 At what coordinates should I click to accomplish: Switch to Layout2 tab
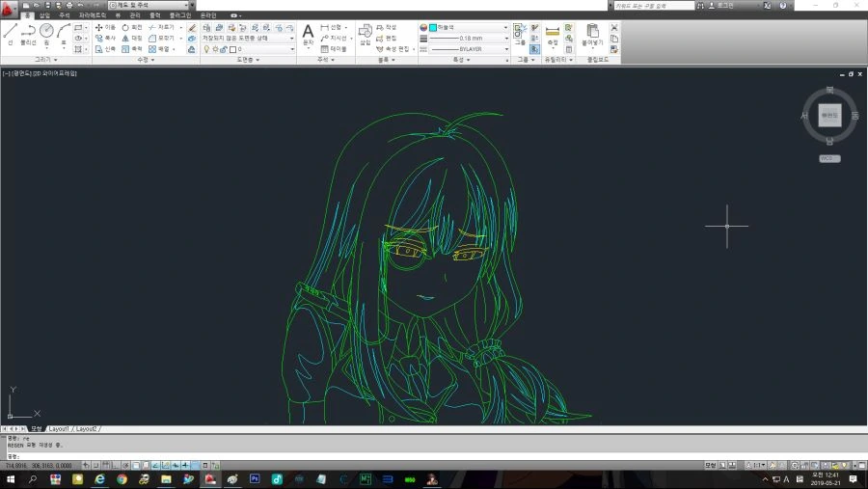87,428
